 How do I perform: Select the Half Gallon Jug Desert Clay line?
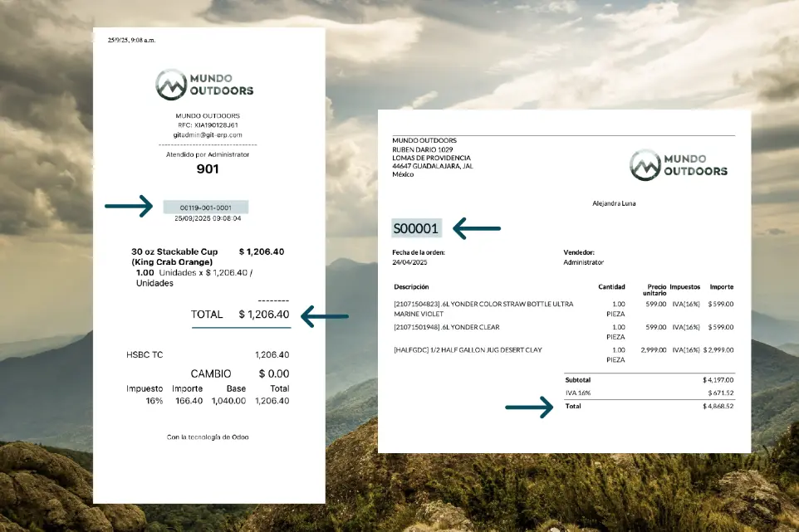pyautogui.click(x=468, y=350)
